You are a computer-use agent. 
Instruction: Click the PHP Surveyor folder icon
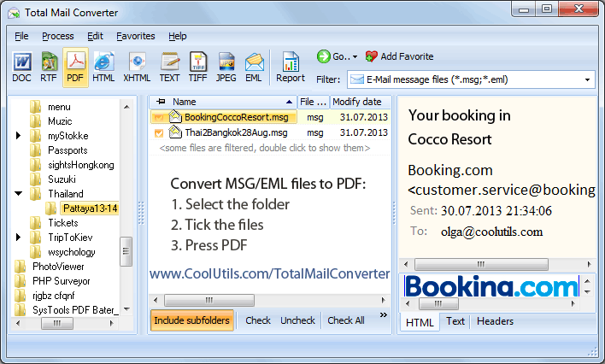pyautogui.click(x=20, y=281)
